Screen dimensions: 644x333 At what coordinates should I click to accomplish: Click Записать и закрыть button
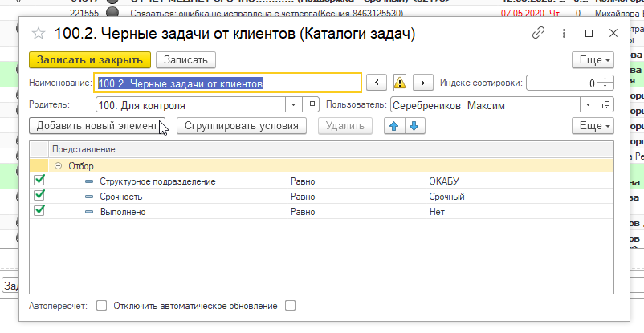89,60
